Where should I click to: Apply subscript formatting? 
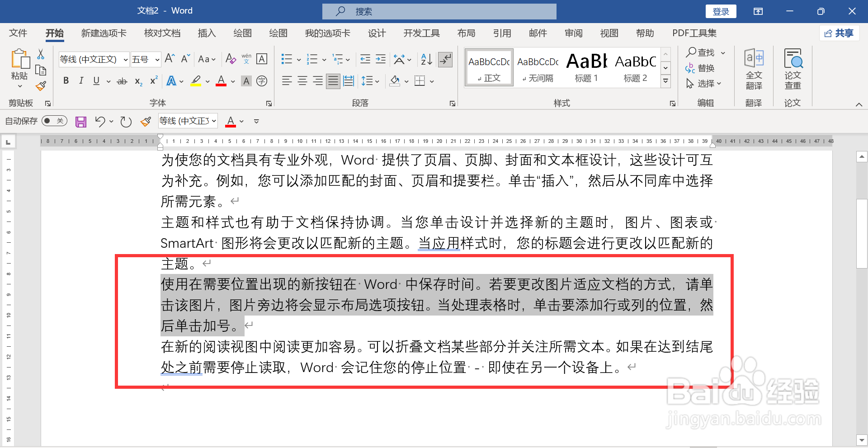[x=138, y=81]
